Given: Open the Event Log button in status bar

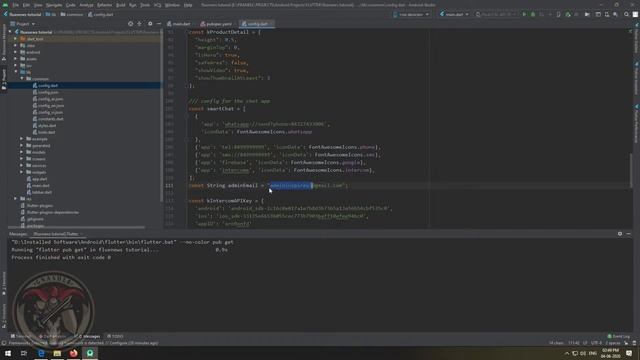Looking at the screenshot, I should (x=619, y=336).
